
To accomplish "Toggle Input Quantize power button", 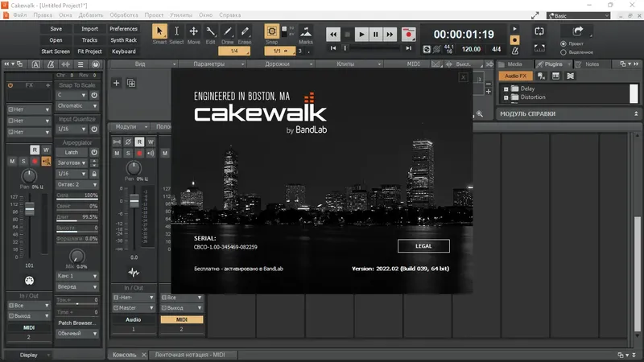I will point(94,129).
